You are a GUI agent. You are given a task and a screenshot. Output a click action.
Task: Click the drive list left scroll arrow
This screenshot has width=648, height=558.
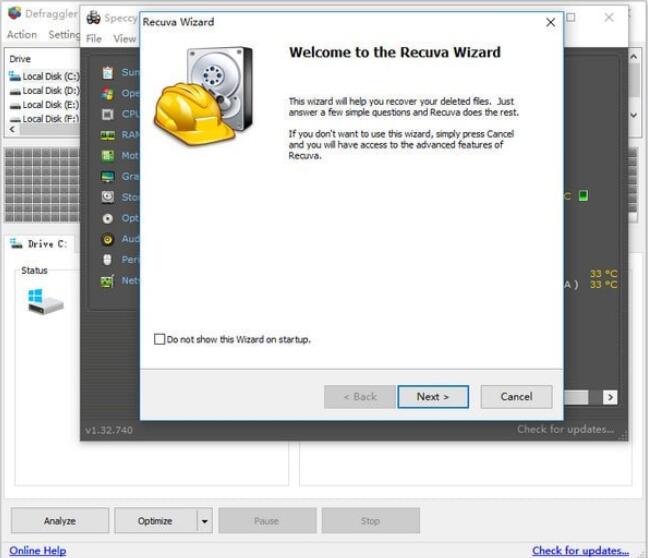click(x=12, y=129)
